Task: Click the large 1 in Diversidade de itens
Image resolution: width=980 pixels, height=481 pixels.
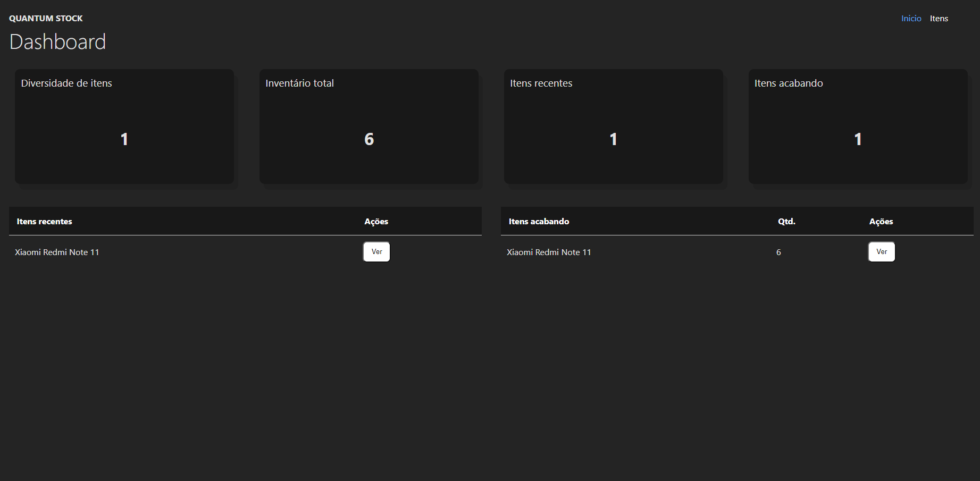Action: [124, 139]
